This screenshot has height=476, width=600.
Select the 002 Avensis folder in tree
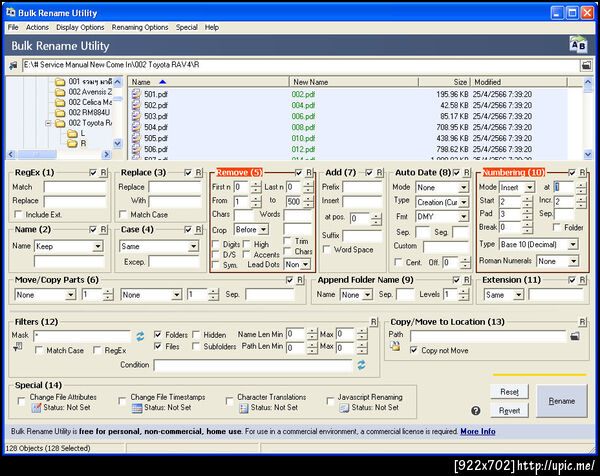[x=88, y=92]
